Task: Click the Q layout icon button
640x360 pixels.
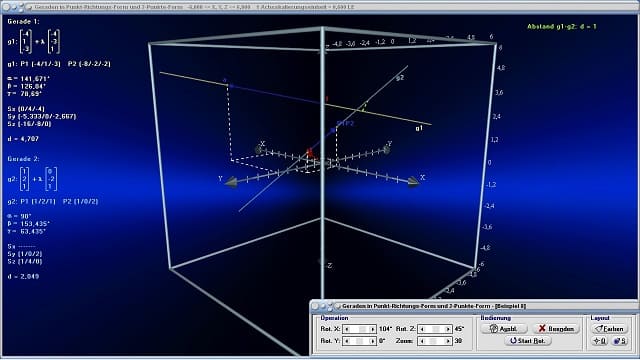Action: tap(600, 341)
